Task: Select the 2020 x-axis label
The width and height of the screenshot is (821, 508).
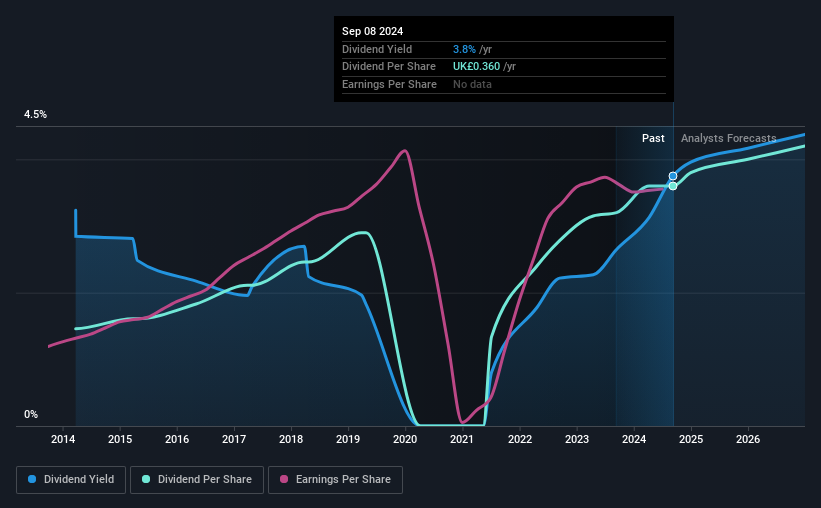Action: click(405, 439)
